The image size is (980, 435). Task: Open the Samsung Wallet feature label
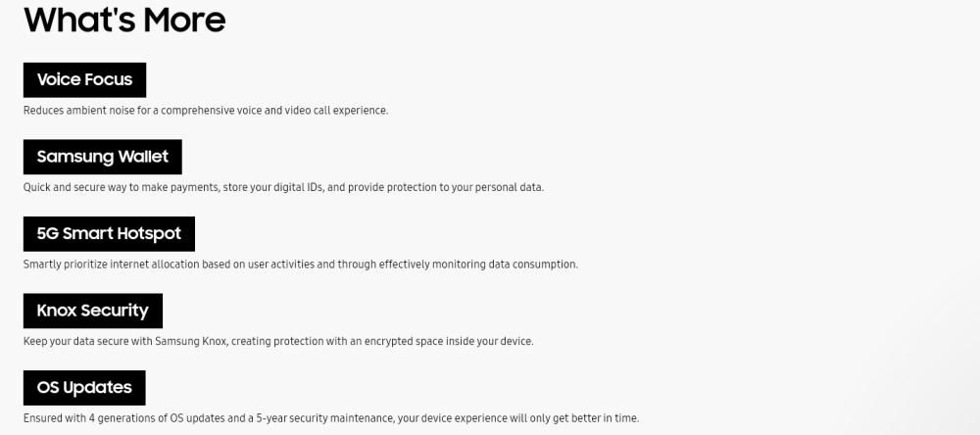click(103, 157)
